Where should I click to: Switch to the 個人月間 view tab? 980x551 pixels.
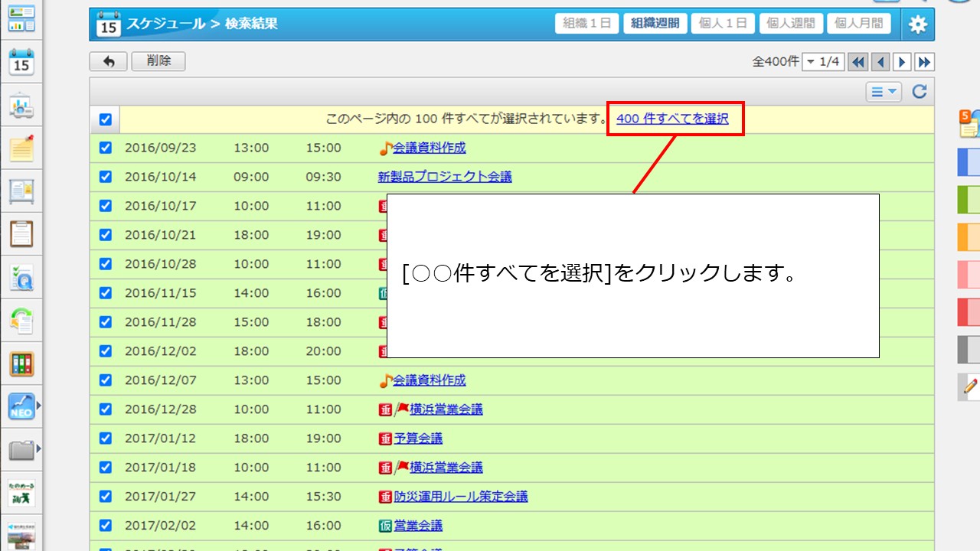point(858,24)
